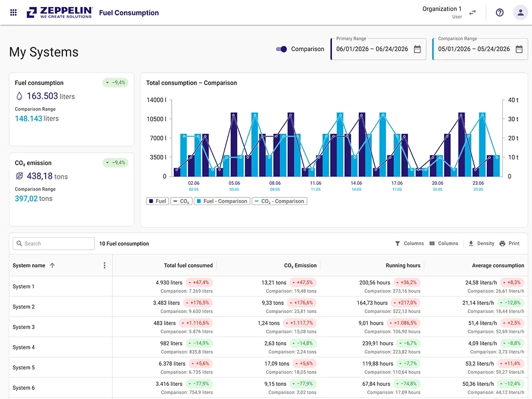532x399 pixels.
Task: Click the -77,9% fuel badge for System 6
Action: click(x=199, y=384)
